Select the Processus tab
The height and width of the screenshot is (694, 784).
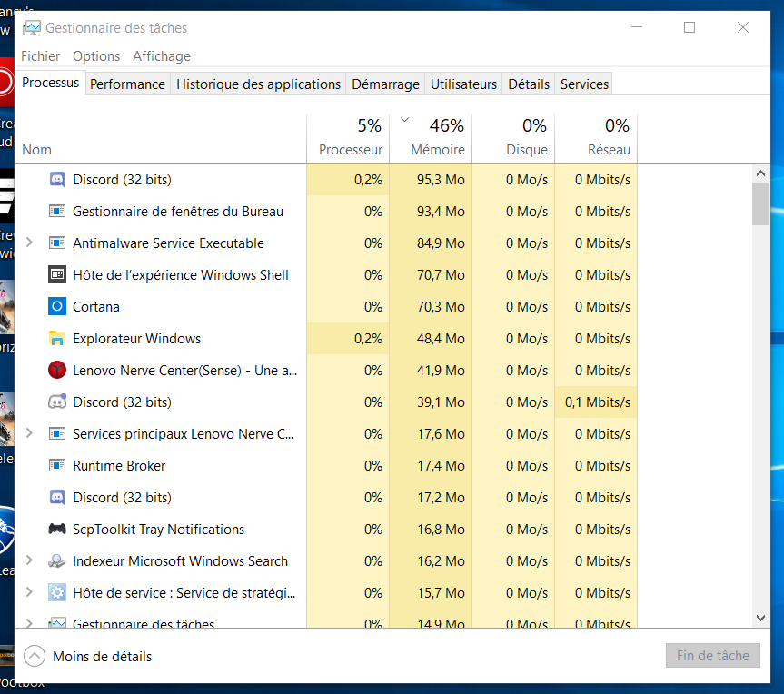(51, 83)
